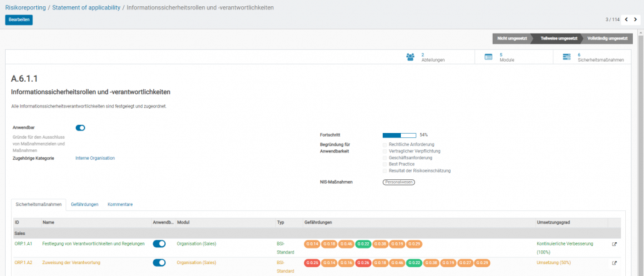Toggle Anwendbar switch for ORP.1.A1 row
Viewport: 644px width, 276px height.
pos(159,244)
